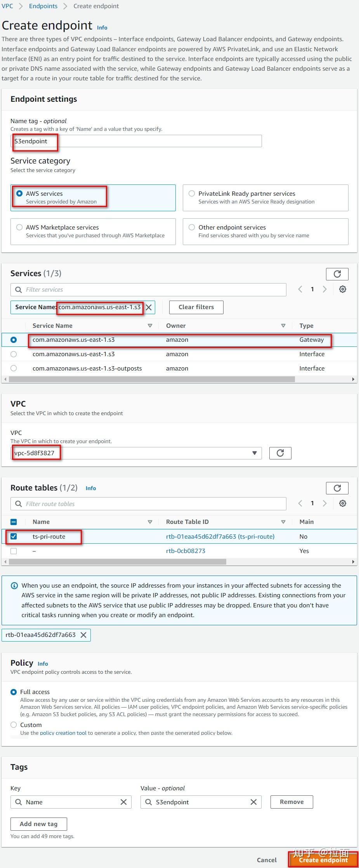Open Services table preferences gear
The image size is (359, 868).
click(342, 289)
